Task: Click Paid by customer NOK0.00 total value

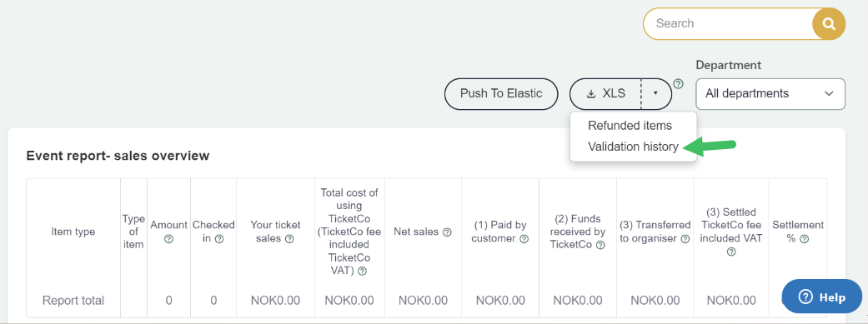Action: point(500,301)
